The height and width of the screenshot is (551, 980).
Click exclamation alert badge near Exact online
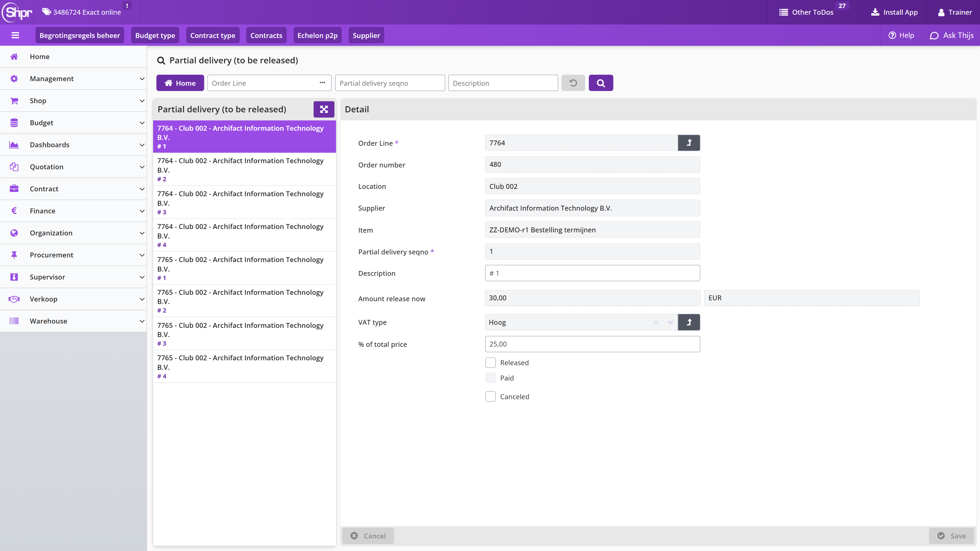coord(127,6)
